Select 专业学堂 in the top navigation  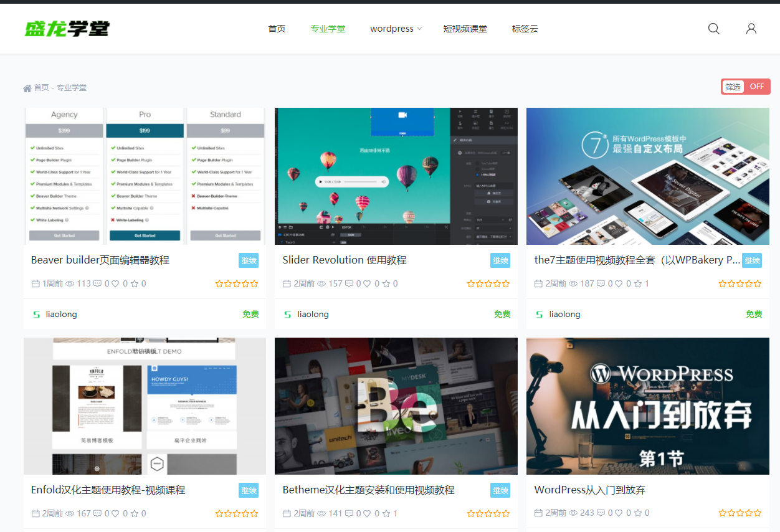point(328,29)
